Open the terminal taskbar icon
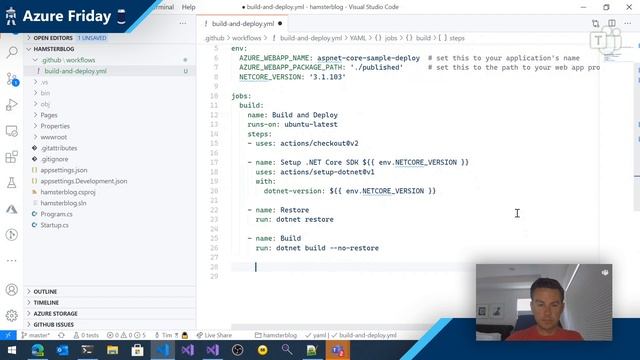Screen dimensions: 640x360 87,350
